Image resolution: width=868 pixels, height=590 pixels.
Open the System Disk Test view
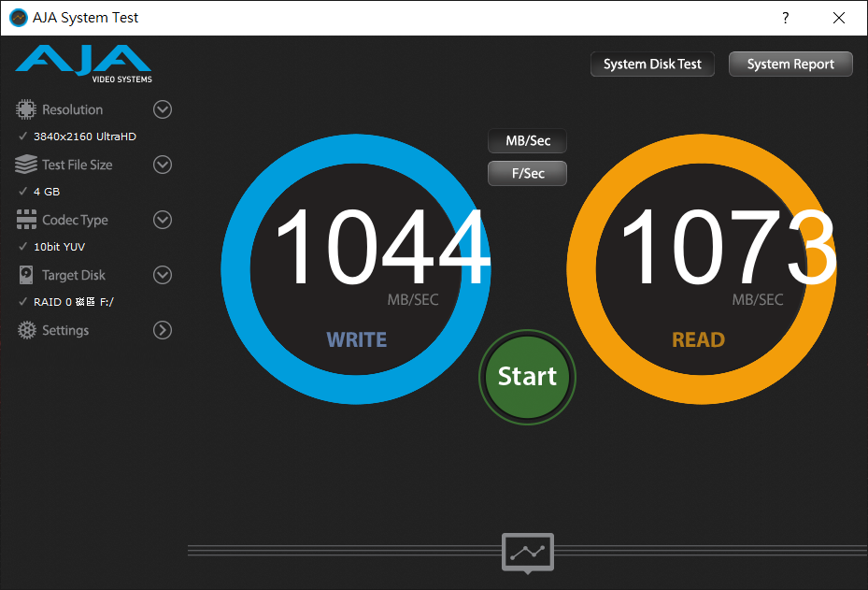[x=652, y=65]
